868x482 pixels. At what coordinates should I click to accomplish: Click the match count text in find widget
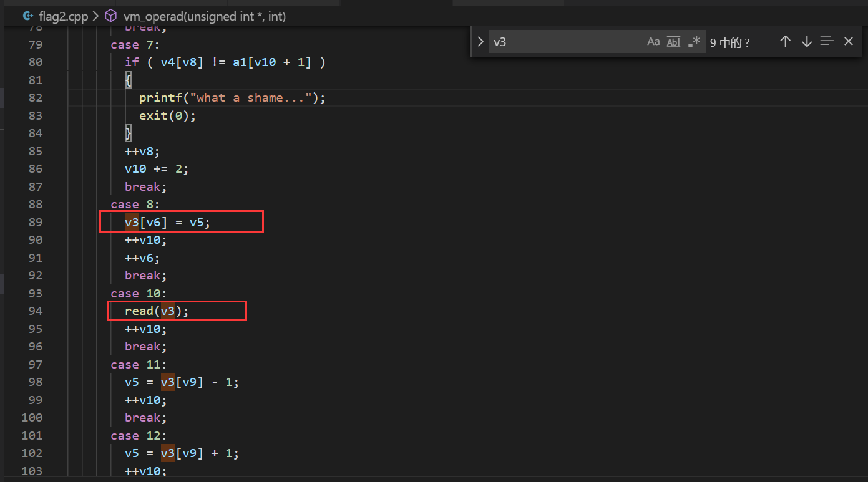[730, 42]
